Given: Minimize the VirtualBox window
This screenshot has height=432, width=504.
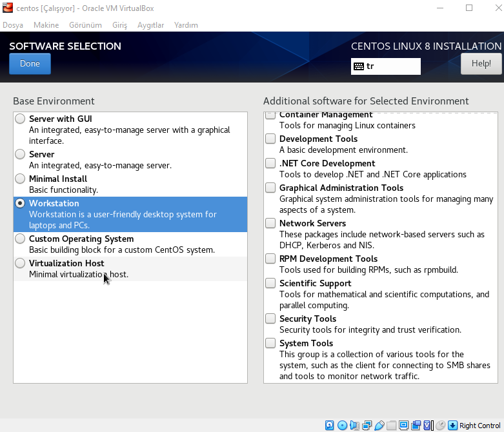Looking at the screenshot, I should [440, 8].
